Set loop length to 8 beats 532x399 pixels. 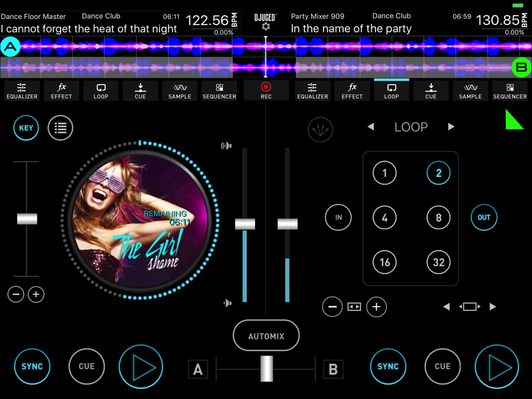pos(438,218)
